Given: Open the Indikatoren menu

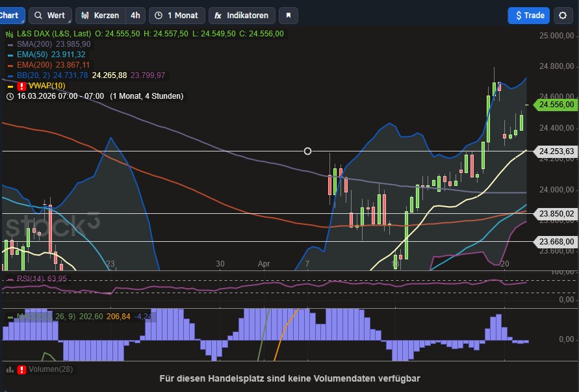Looking at the screenshot, I should 242,16.
